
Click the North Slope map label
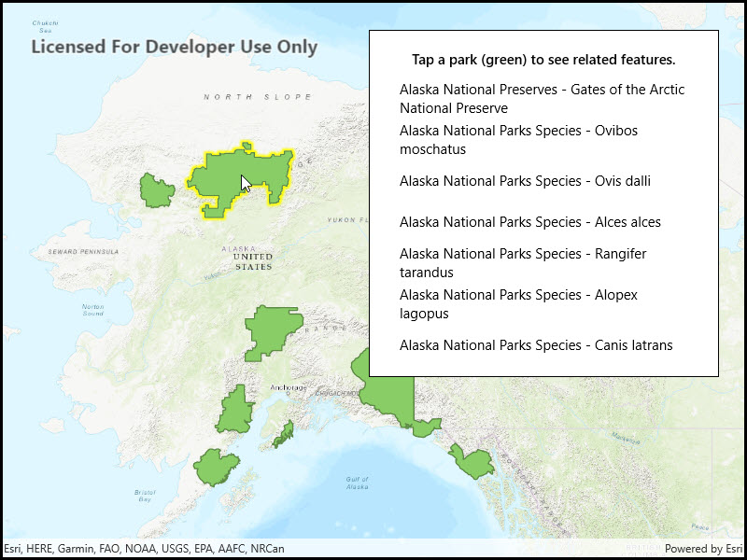click(x=258, y=97)
